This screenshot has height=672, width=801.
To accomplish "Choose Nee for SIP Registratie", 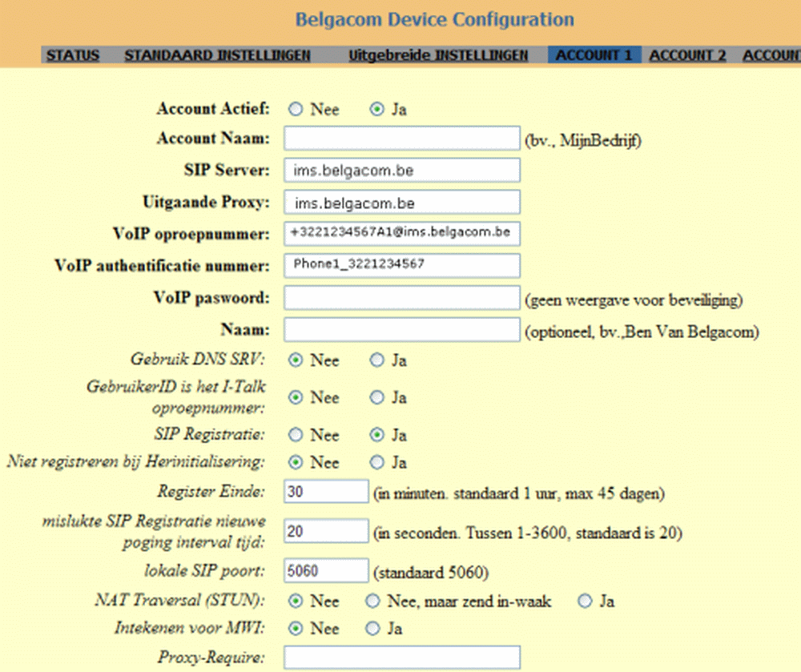I will coord(296,435).
